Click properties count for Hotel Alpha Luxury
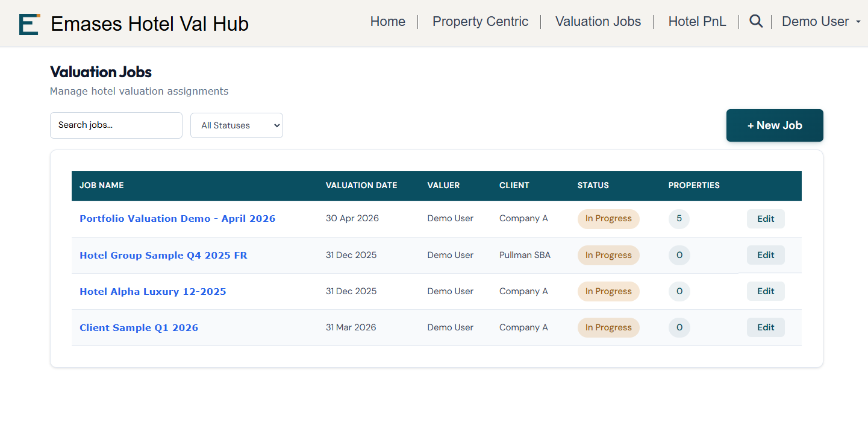The width and height of the screenshot is (868, 422). [x=679, y=291]
